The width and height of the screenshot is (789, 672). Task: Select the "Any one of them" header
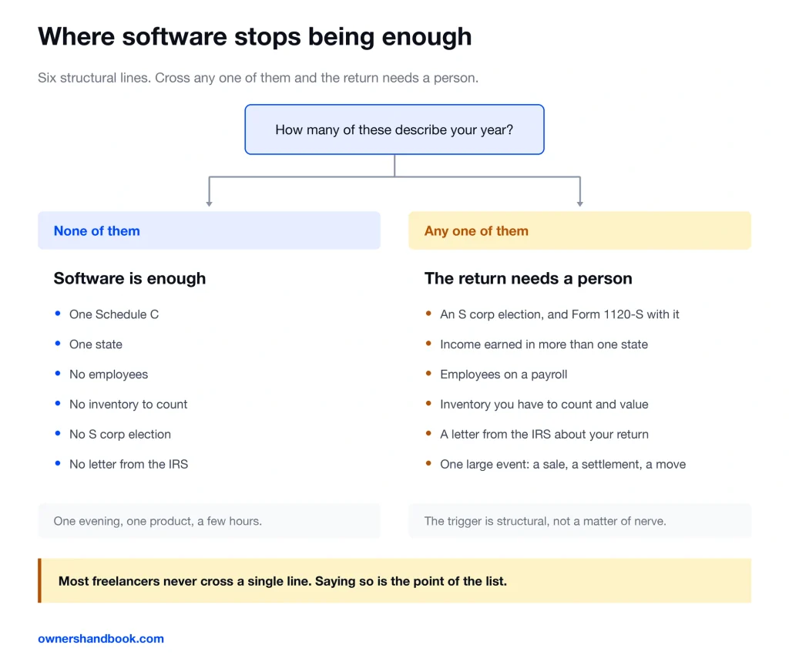[x=579, y=230]
